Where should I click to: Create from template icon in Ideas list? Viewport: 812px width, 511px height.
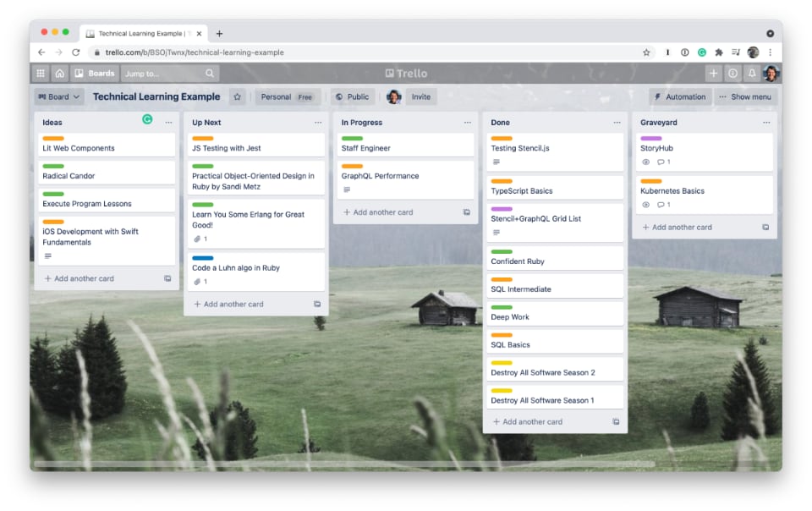tap(167, 278)
